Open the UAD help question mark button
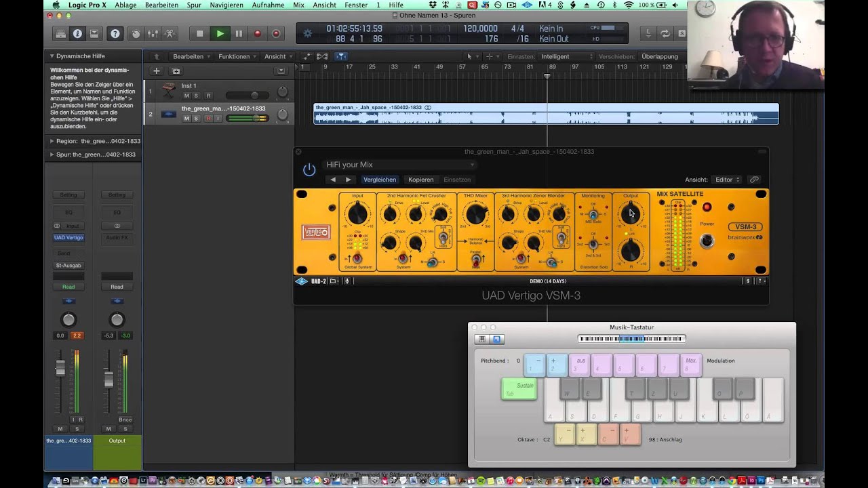The height and width of the screenshot is (488, 868). pyautogui.click(x=760, y=281)
